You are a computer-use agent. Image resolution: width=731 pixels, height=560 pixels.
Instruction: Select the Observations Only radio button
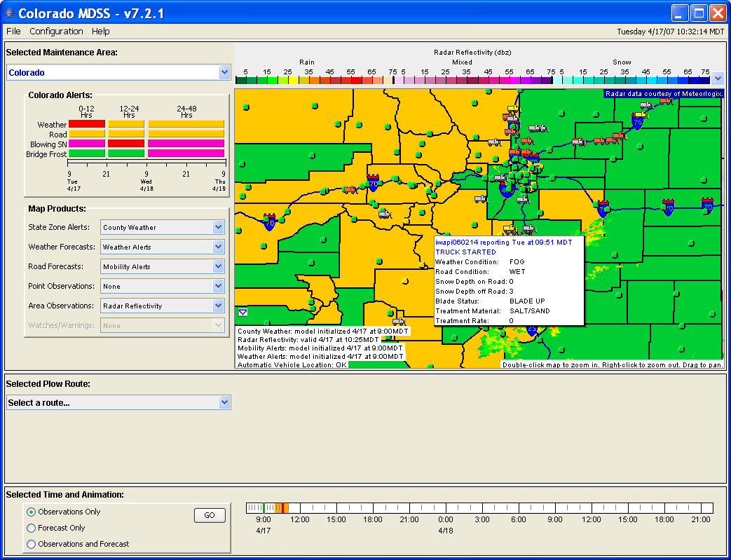tap(31, 512)
